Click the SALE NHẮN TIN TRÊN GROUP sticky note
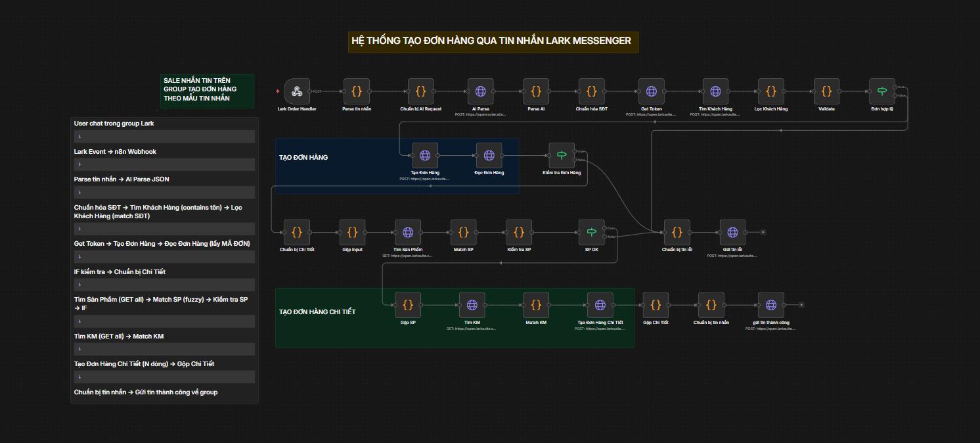The height and width of the screenshot is (443, 980). (207, 91)
